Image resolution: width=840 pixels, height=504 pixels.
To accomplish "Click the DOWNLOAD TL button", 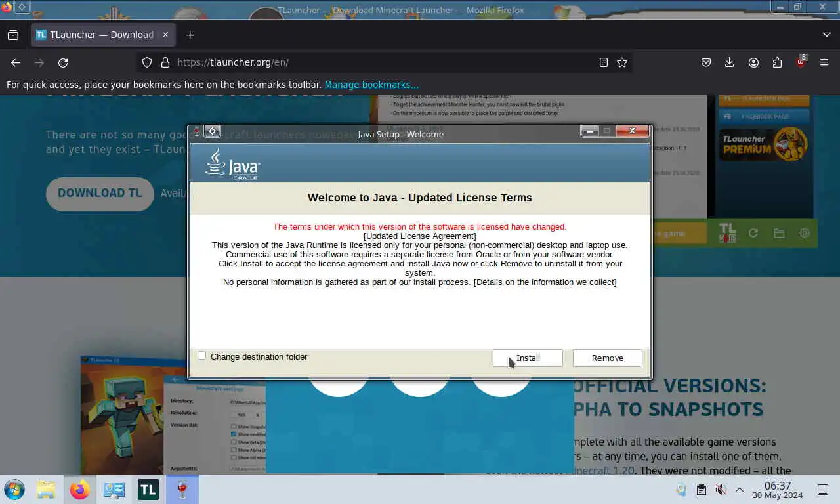I will 100,193.
